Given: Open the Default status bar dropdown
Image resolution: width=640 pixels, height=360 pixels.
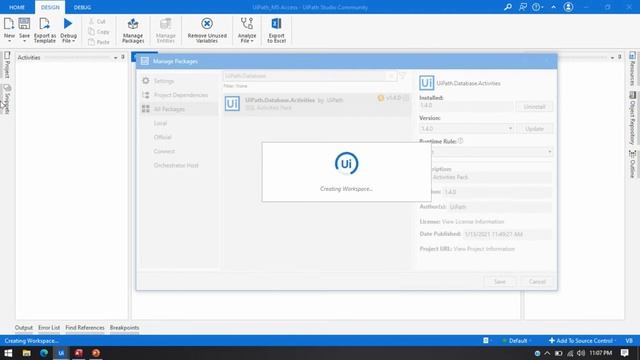Looking at the screenshot, I should coord(517,341).
